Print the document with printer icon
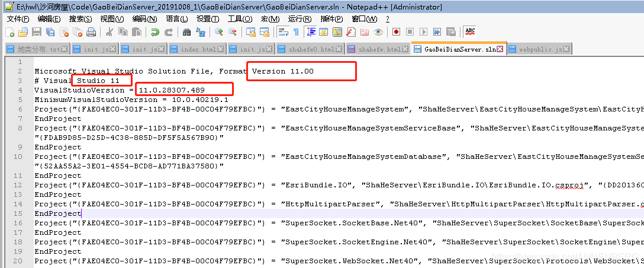Screen dimensions: 644x268 91,32
